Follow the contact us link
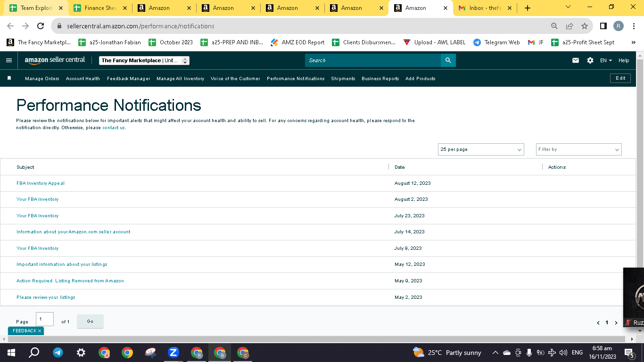644x362 pixels. click(114, 128)
